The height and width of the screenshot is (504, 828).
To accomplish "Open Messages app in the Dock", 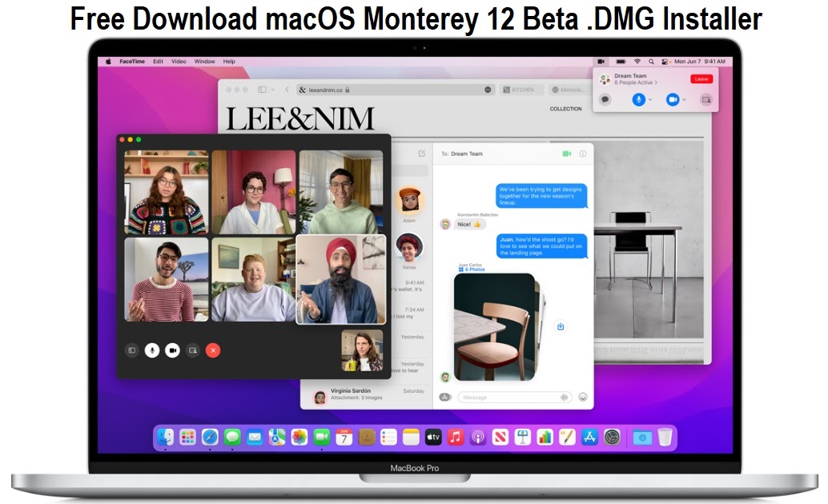I will [232, 437].
